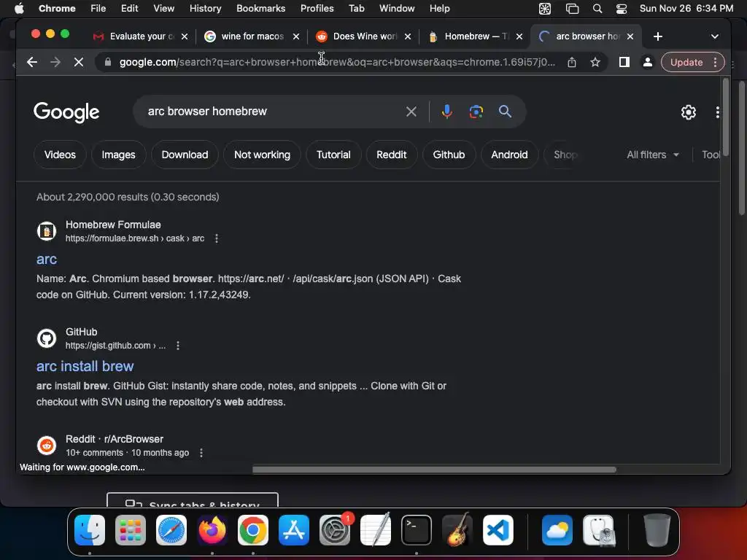Open System Settings from the Dock
This screenshot has height=560, width=747.
pos(335,530)
